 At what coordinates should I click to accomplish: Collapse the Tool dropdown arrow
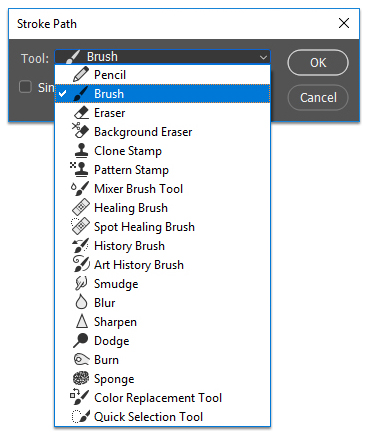coord(263,57)
